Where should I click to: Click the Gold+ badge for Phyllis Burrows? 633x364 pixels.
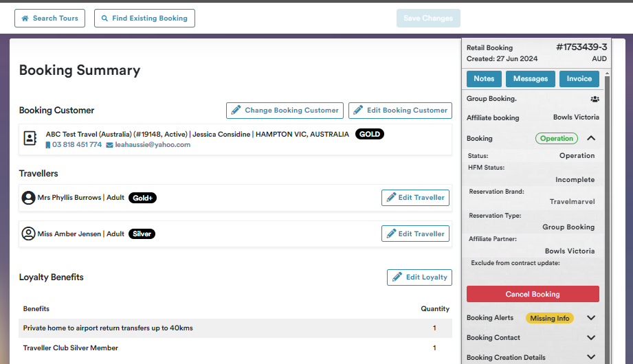[x=142, y=198]
